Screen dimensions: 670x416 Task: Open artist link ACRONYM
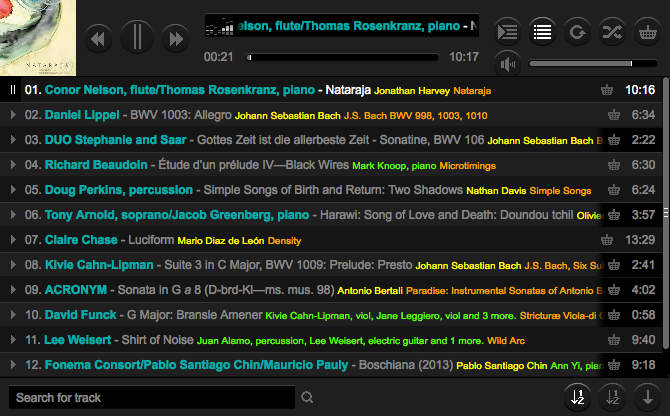coord(76,290)
